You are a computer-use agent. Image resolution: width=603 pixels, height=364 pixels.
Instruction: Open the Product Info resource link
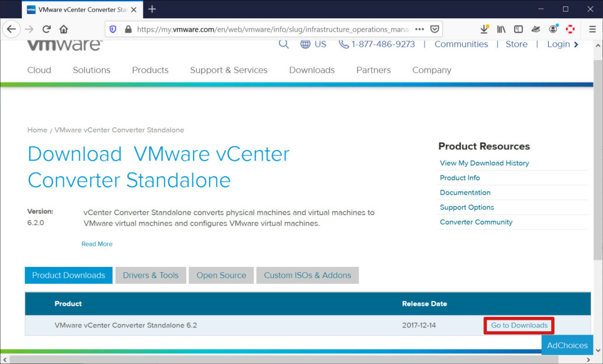point(459,178)
